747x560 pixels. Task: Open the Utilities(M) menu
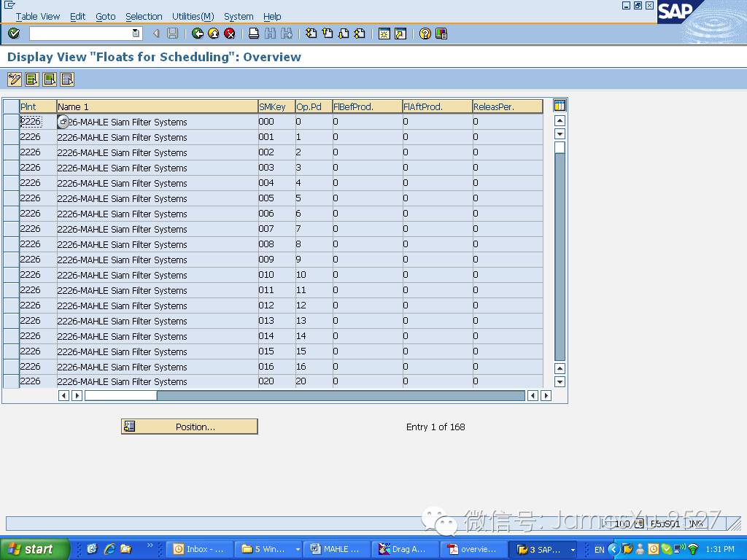[x=193, y=17]
